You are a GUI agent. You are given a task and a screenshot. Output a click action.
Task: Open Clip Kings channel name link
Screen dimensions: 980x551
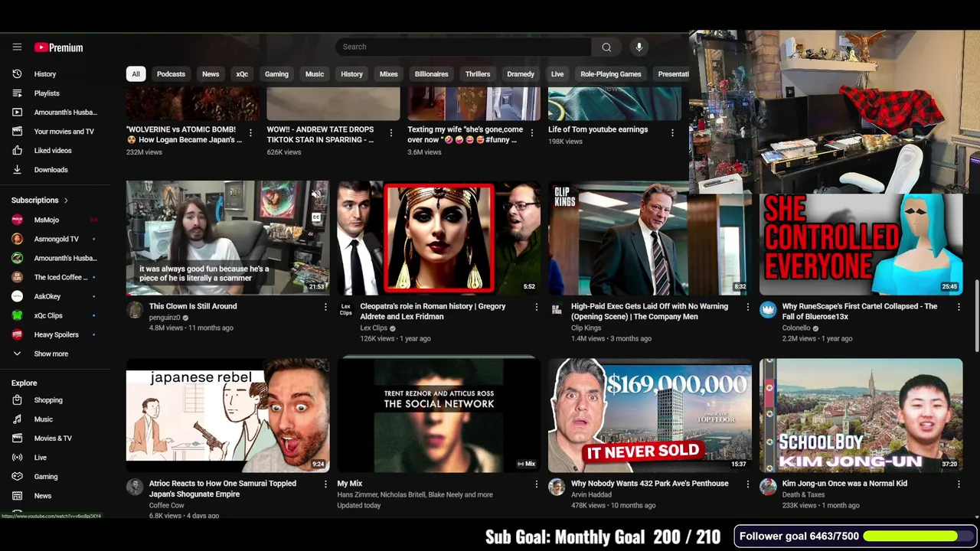click(x=586, y=328)
